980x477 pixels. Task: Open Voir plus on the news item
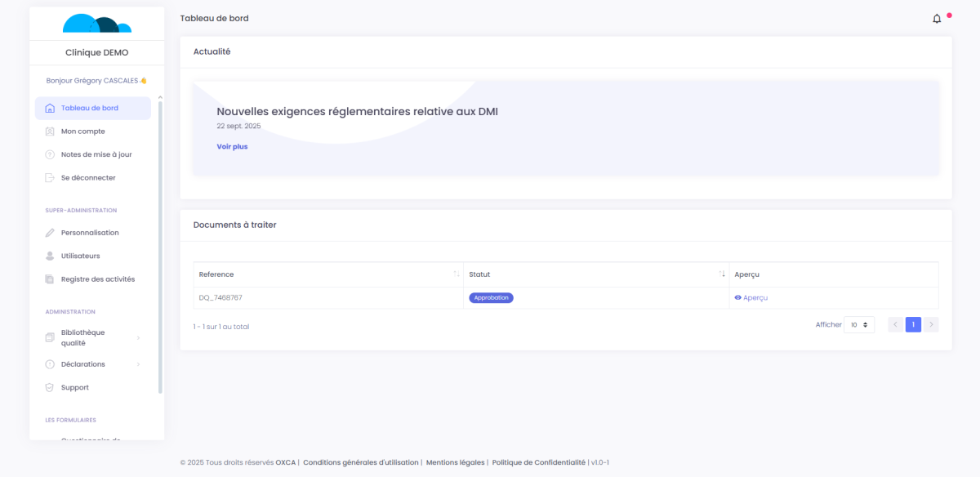click(232, 147)
